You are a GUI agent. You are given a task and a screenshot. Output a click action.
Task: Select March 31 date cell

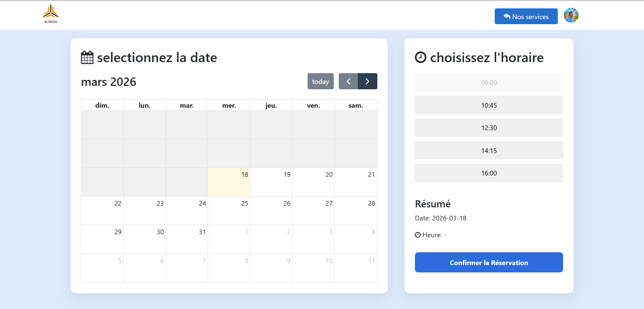(x=187, y=239)
